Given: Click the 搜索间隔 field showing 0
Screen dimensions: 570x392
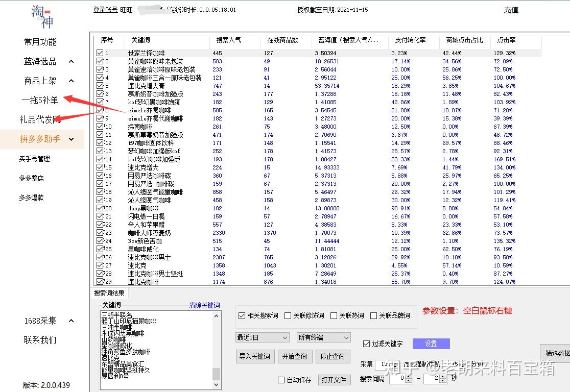Looking at the screenshot, I should tap(398, 378).
